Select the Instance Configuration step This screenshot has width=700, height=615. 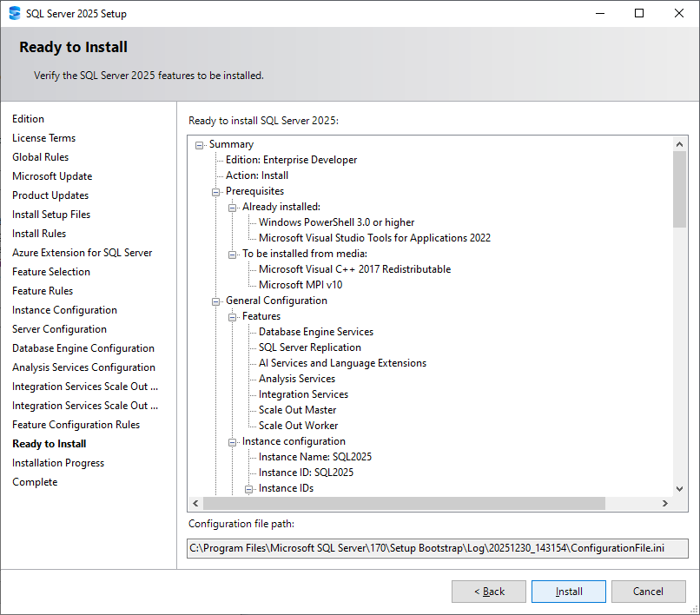point(64,310)
